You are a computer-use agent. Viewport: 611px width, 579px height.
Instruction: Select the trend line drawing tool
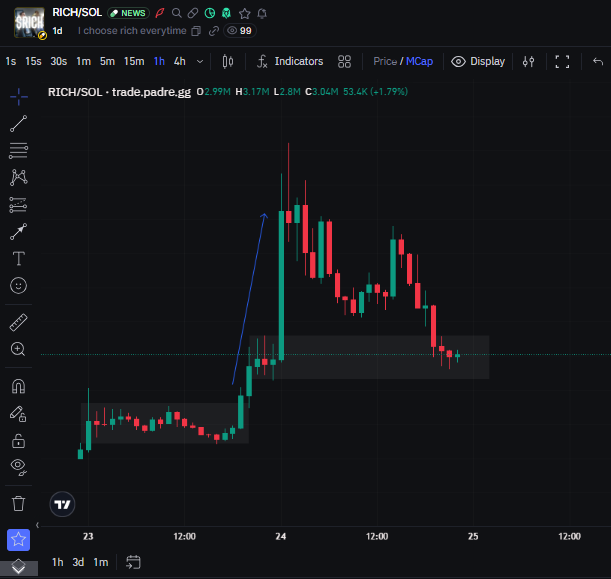click(18, 124)
